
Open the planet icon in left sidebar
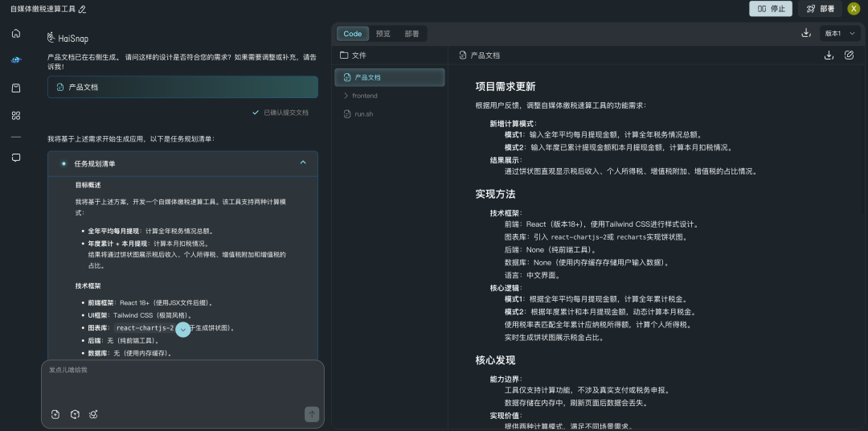16,60
